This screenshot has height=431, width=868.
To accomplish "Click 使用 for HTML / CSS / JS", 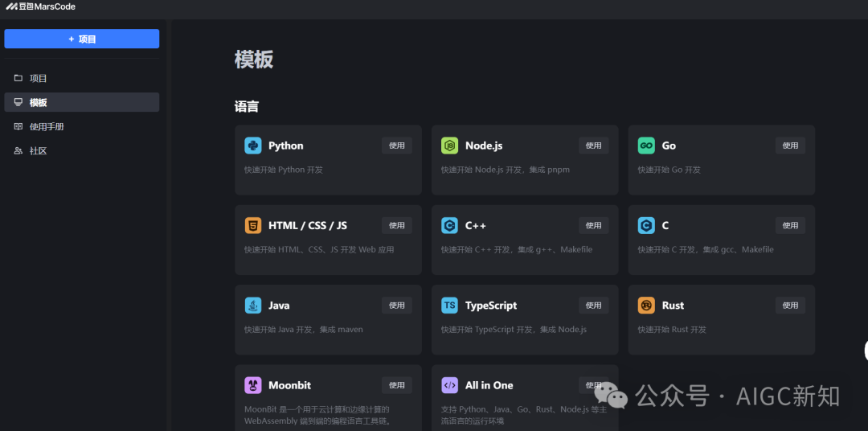I will (x=397, y=225).
